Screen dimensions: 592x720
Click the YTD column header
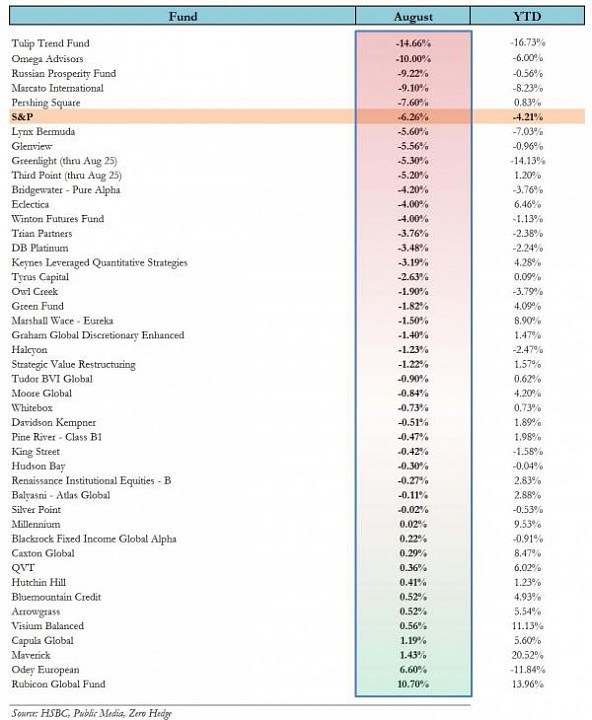(x=527, y=16)
